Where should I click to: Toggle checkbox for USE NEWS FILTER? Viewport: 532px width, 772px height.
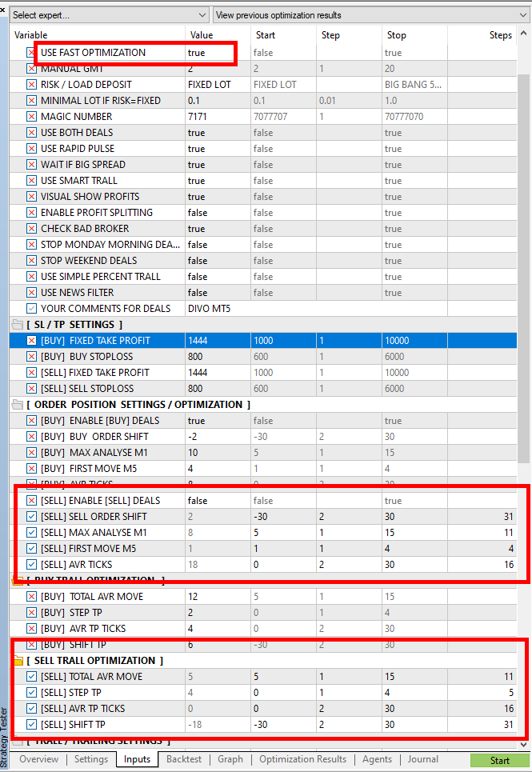point(31,293)
